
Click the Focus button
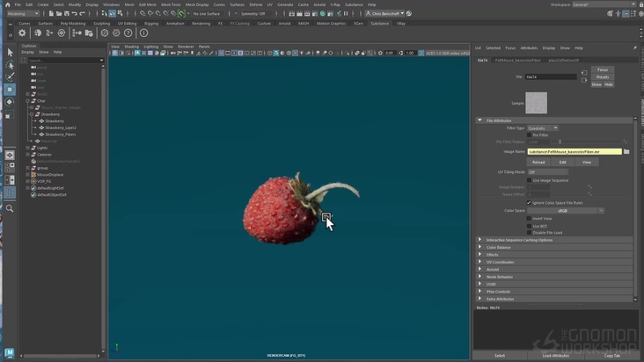(603, 69)
